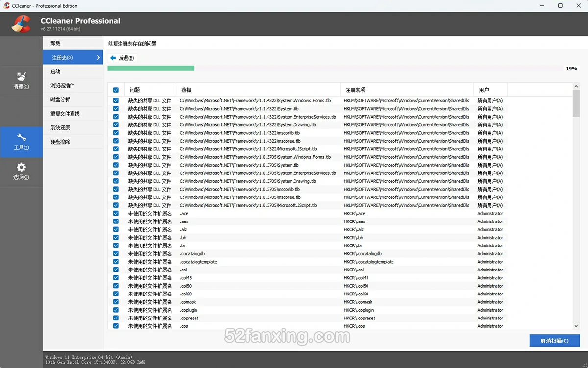Expand the 注册表 menu chevron arrow
The height and width of the screenshot is (368, 588).
click(98, 58)
